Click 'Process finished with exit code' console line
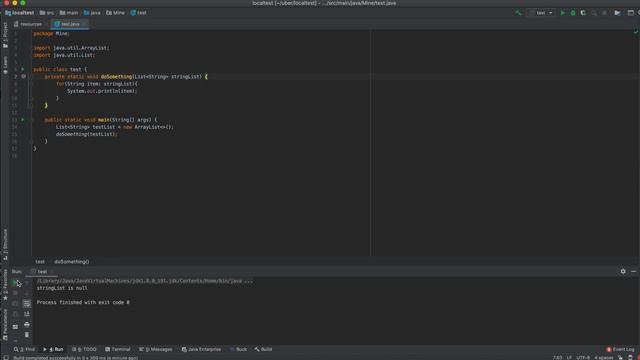Viewport: 640px width, 360px height. (83, 302)
